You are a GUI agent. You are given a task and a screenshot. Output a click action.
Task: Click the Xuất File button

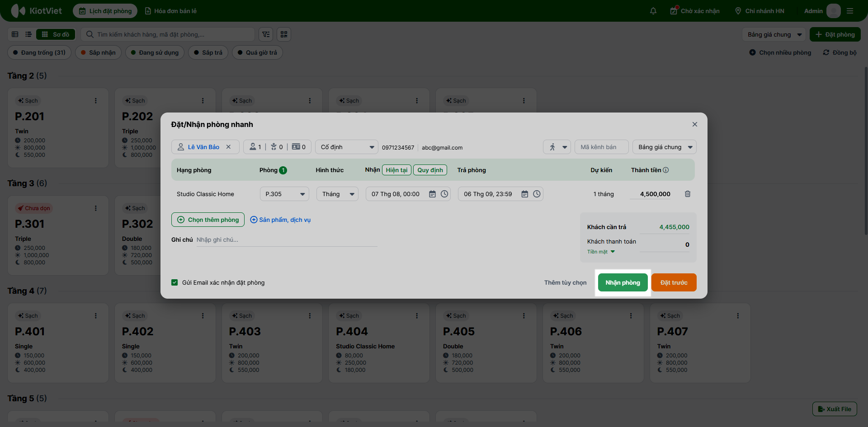tap(835, 409)
